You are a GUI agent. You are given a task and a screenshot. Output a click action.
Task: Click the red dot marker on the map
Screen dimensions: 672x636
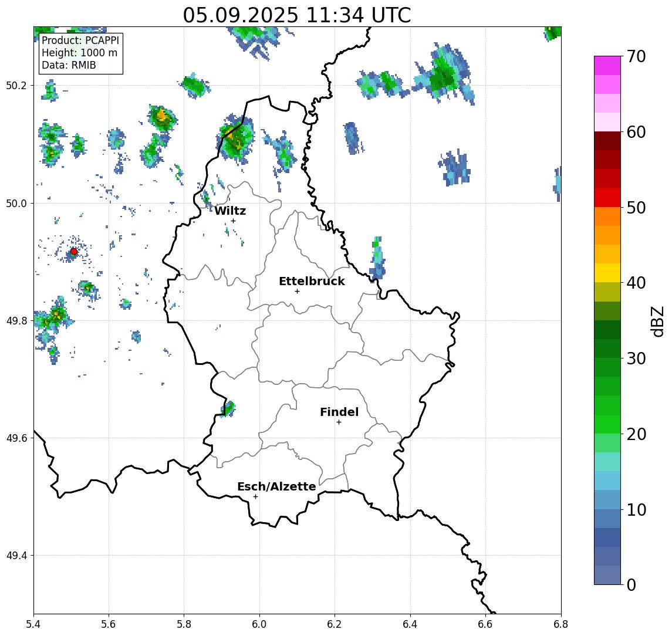74,252
